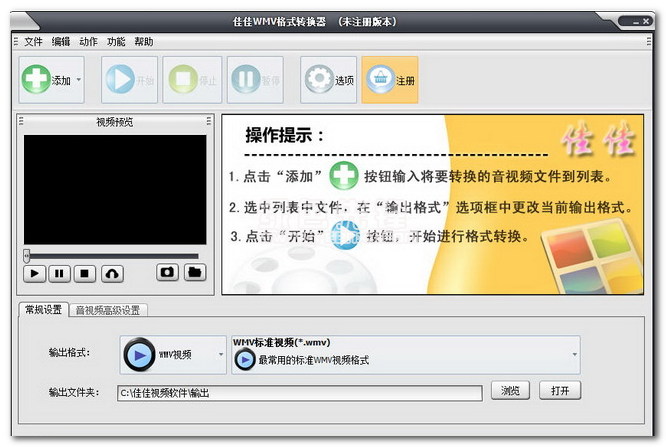666x447 pixels.
Task: Open the 帮助 (Help) menu
Action: (x=144, y=42)
